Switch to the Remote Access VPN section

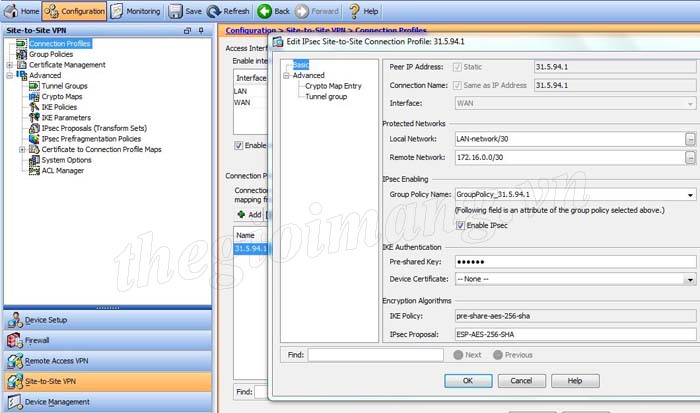click(108, 361)
